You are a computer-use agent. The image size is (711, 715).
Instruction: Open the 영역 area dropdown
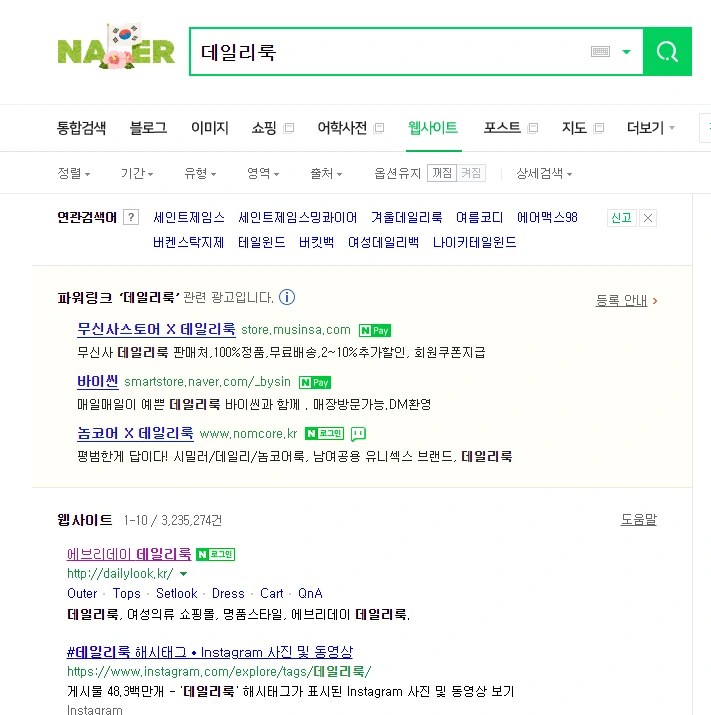point(263,173)
